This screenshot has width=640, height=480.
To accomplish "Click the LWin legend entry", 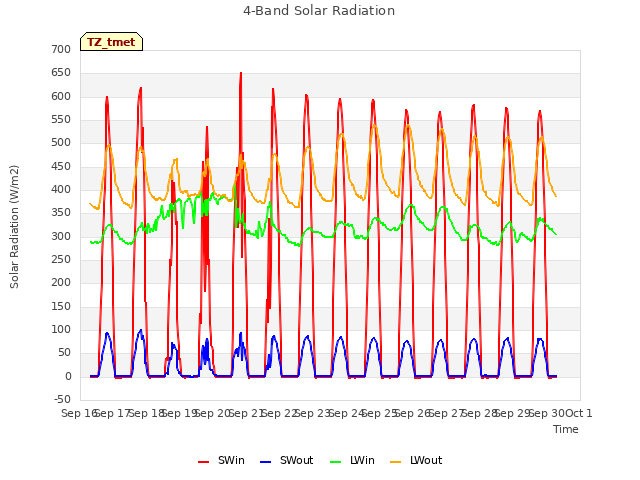I will [x=352, y=460].
